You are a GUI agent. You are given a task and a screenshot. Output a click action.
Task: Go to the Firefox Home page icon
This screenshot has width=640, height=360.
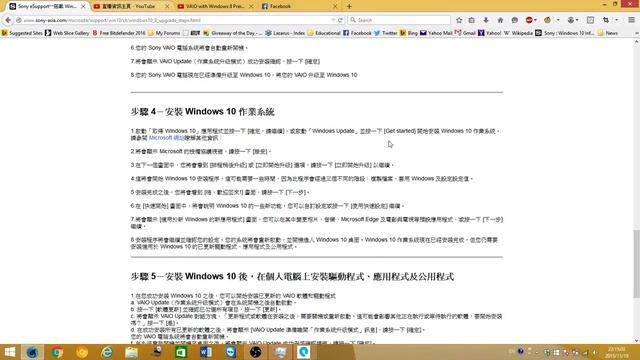(x=500, y=20)
